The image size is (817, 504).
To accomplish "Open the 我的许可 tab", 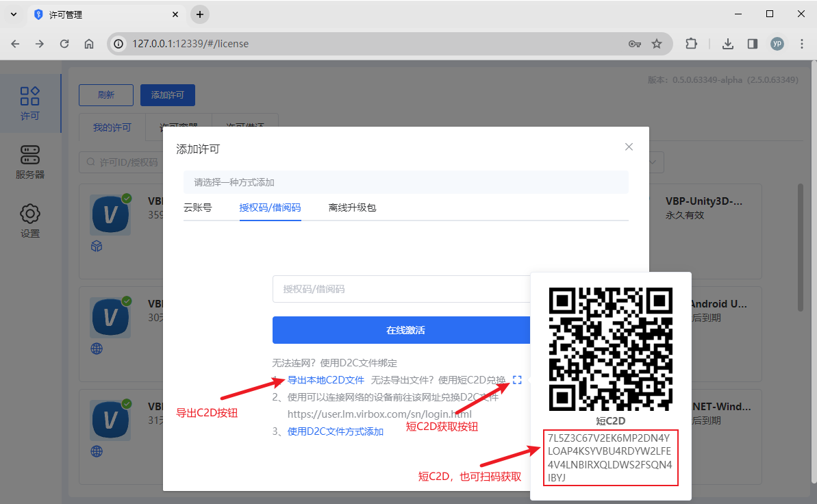I will tap(112, 127).
